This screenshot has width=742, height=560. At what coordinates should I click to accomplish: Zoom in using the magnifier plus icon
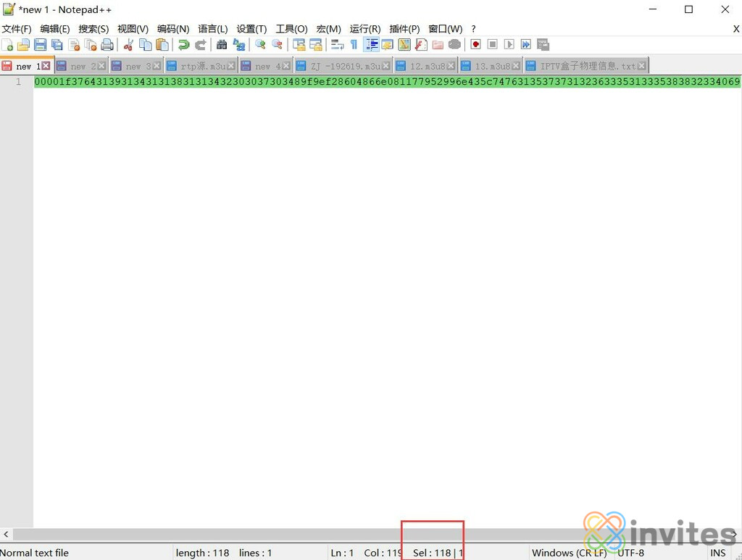(260, 44)
